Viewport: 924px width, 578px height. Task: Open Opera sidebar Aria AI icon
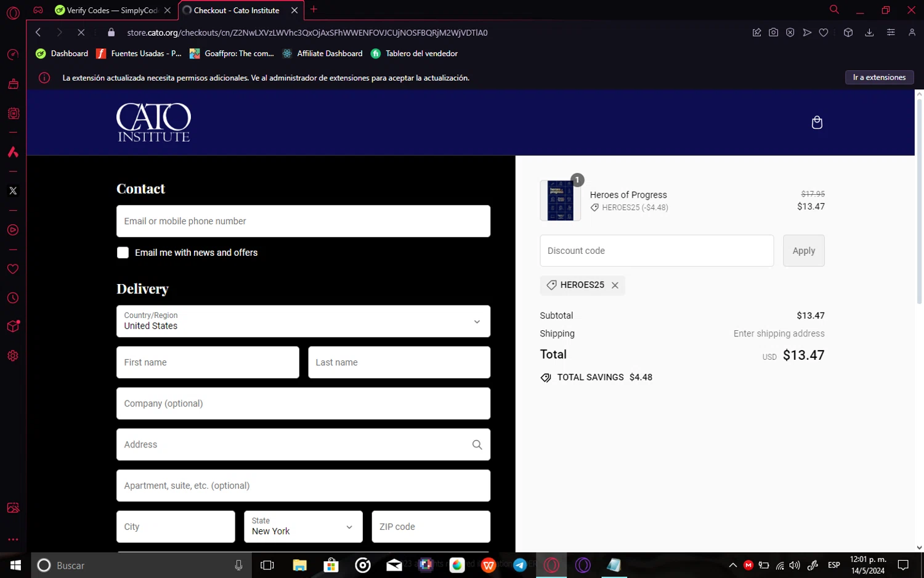point(13,152)
